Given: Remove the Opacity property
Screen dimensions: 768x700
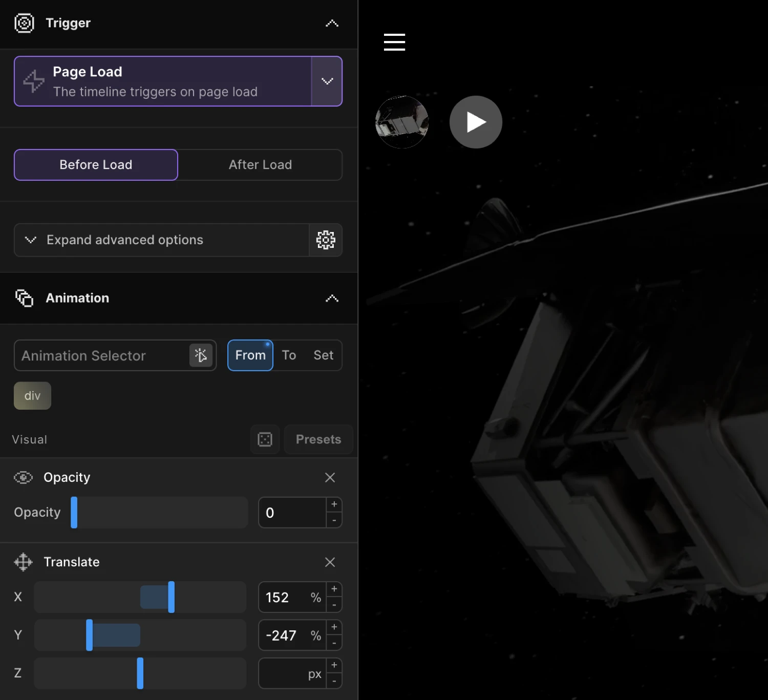Looking at the screenshot, I should tap(330, 477).
